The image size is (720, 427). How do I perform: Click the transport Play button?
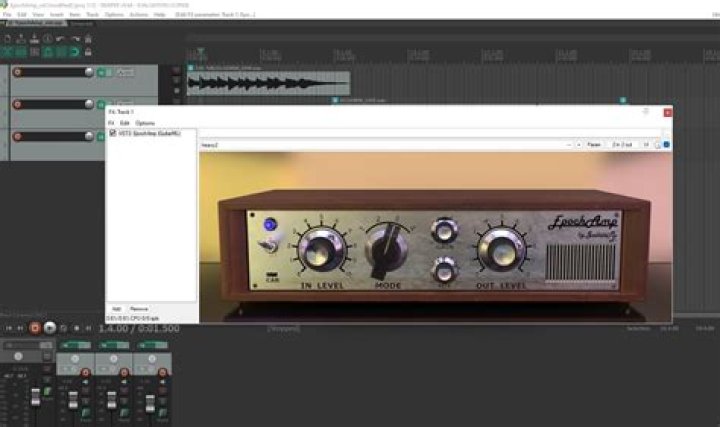pyautogui.click(x=50, y=328)
